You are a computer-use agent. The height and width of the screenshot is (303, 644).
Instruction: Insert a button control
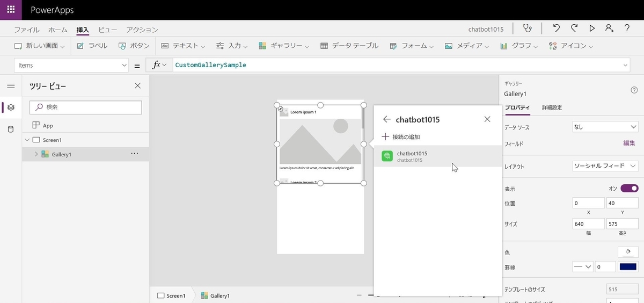point(134,46)
